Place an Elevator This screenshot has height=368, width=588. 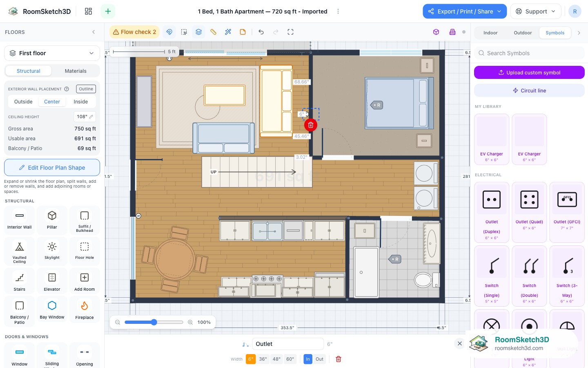[x=52, y=282]
